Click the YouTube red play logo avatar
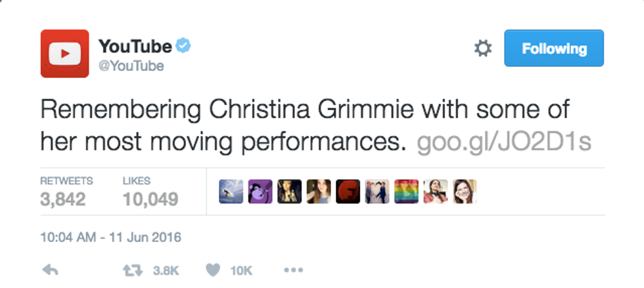The height and width of the screenshot is (288, 644). click(64, 53)
